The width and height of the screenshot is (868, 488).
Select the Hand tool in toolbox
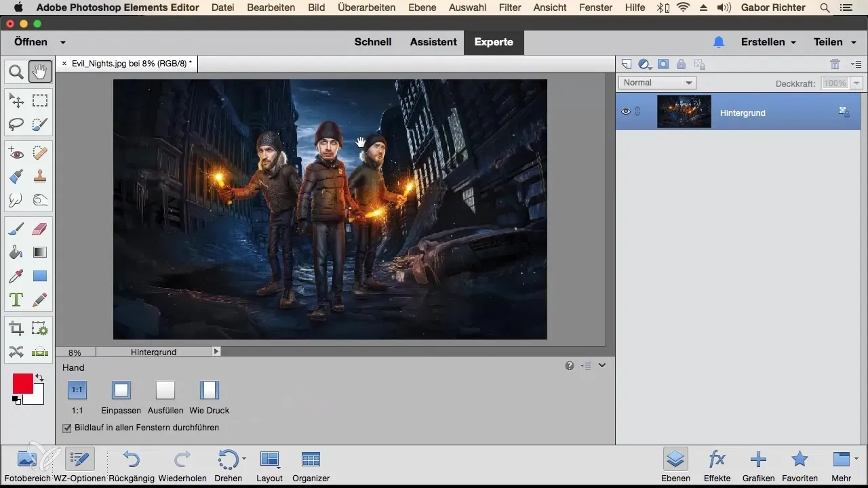[x=40, y=70]
